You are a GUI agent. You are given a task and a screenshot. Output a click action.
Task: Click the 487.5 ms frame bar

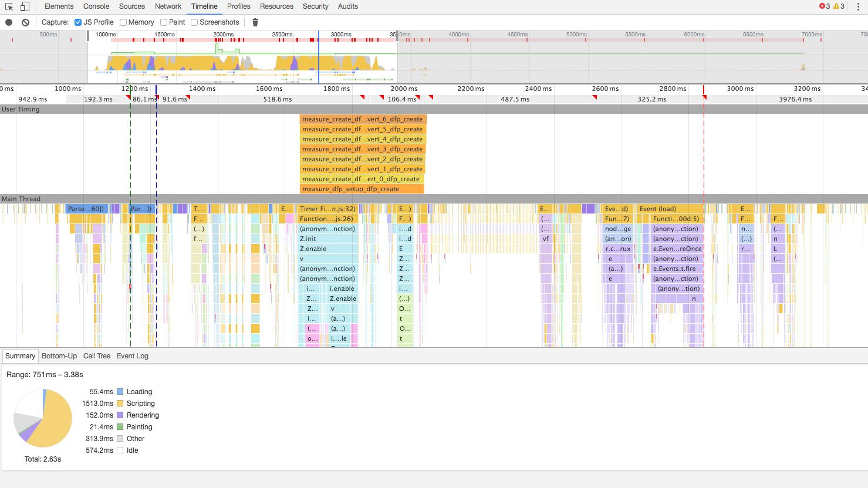[x=515, y=99]
